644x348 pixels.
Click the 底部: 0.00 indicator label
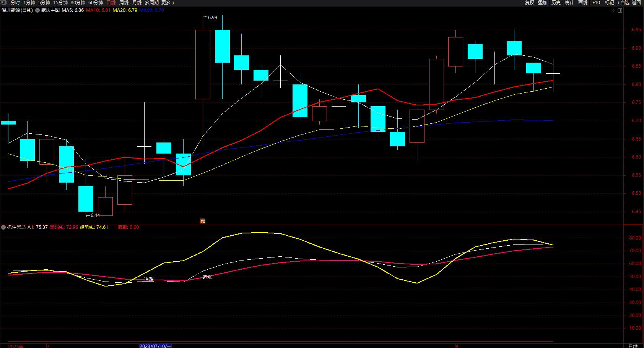pos(128,227)
